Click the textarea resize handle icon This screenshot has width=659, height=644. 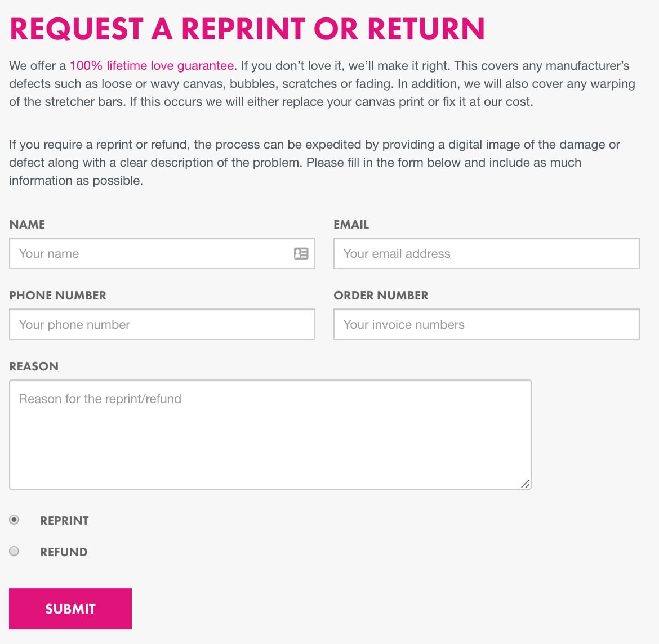(x=526, y=484)
